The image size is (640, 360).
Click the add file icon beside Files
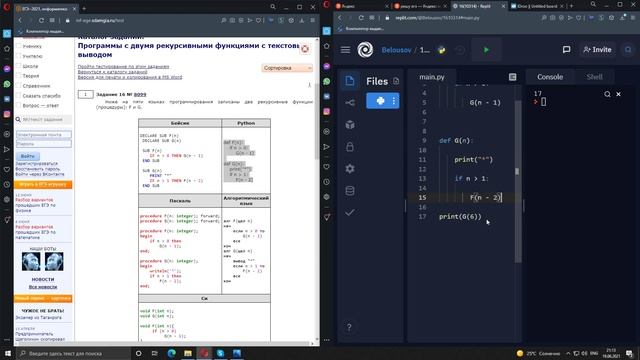396,81
